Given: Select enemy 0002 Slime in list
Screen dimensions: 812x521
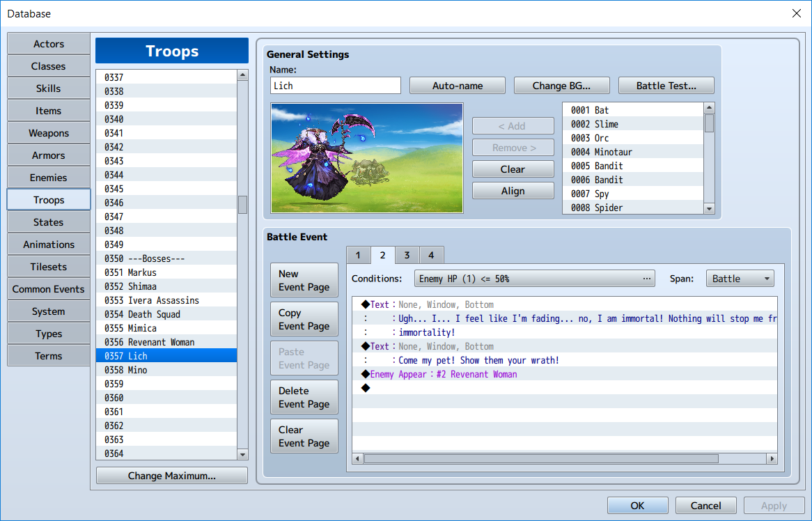Looking at the screenshot, I should 633,124.
